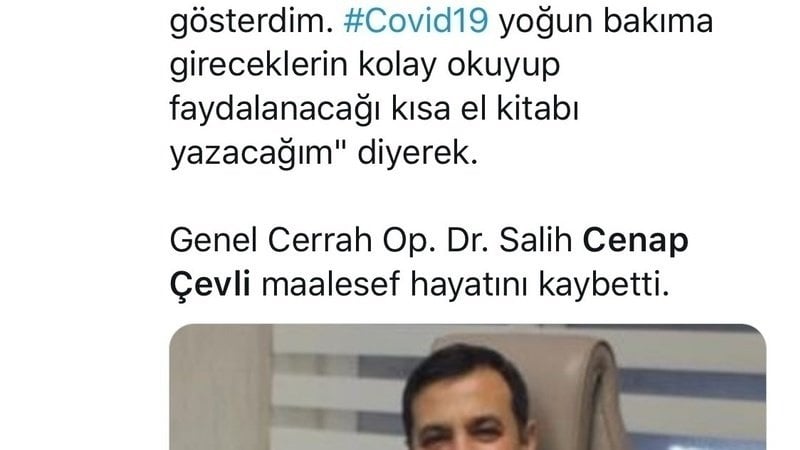Click the word "Salih"
The image size is (800, 450).
pos(535,240)
